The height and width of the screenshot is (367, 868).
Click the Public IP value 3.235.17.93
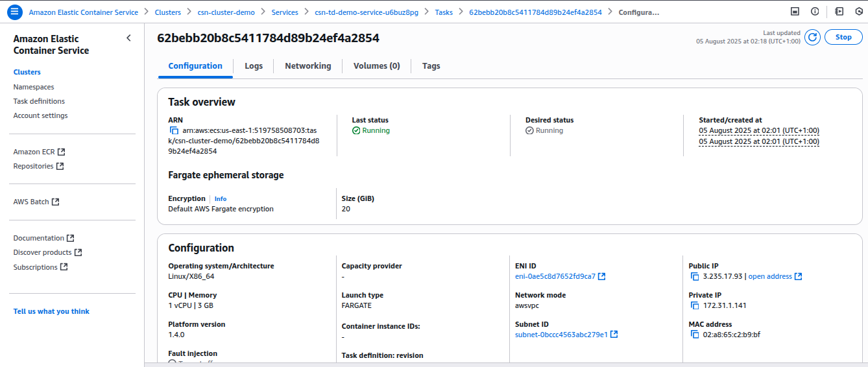pyautogui.click(x=723, y=276)
